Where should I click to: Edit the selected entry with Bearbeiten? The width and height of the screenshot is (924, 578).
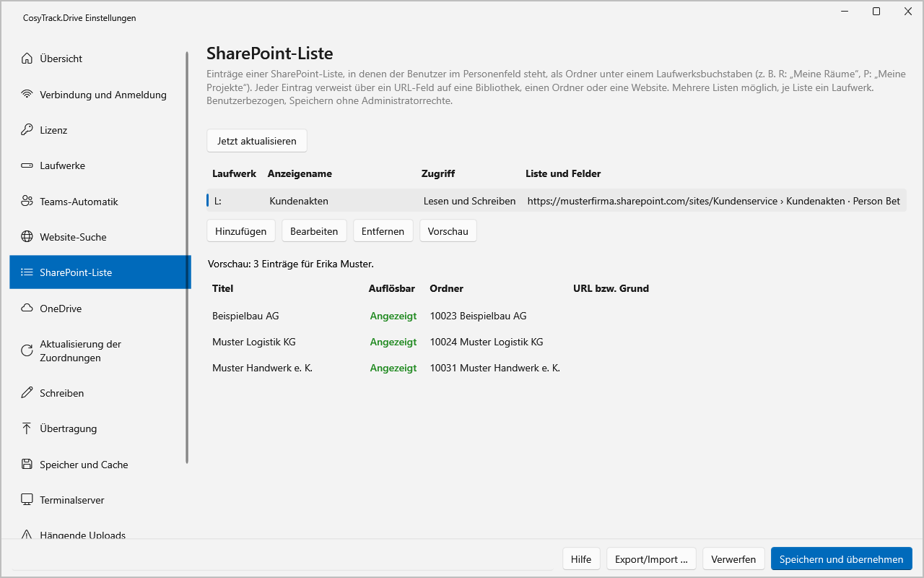[x=314, y=231]
